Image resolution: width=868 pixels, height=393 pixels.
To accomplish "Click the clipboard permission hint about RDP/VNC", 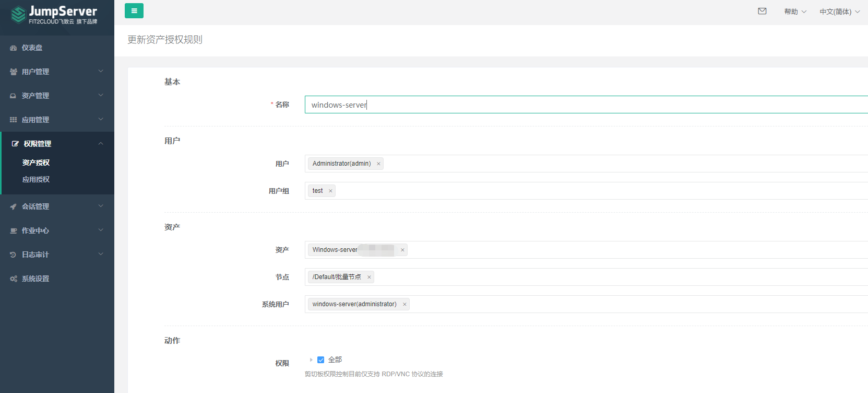I will (374, 374).
